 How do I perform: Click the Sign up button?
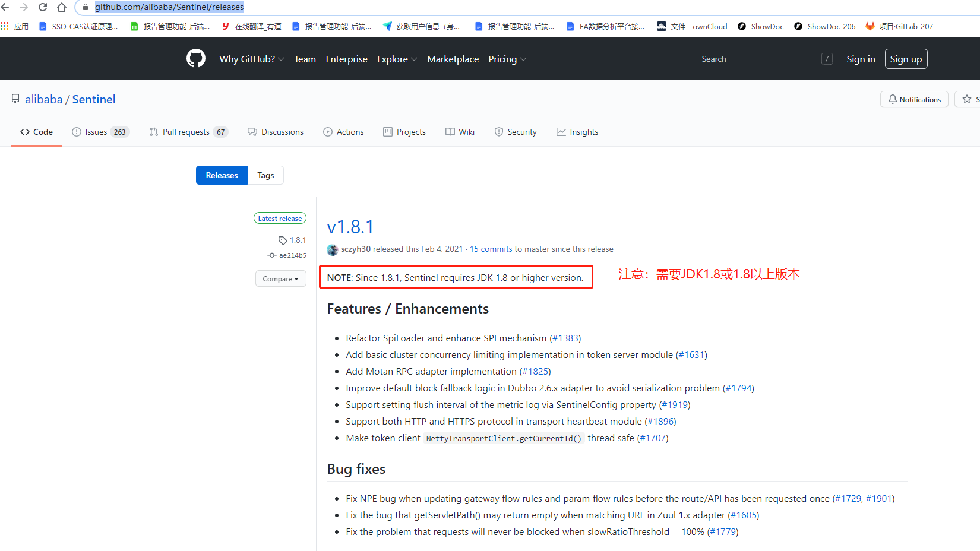[x=906, y=59]
